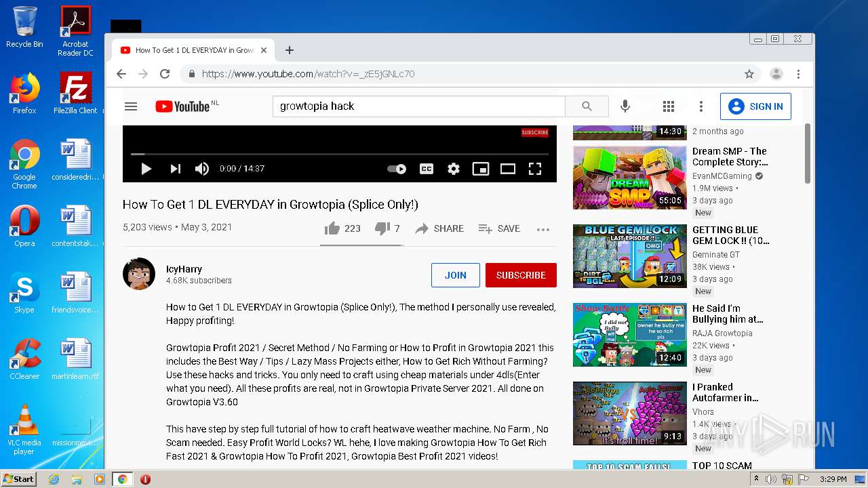
Task: Go to YouTube home via logo
Action: [x=182, y=106]
